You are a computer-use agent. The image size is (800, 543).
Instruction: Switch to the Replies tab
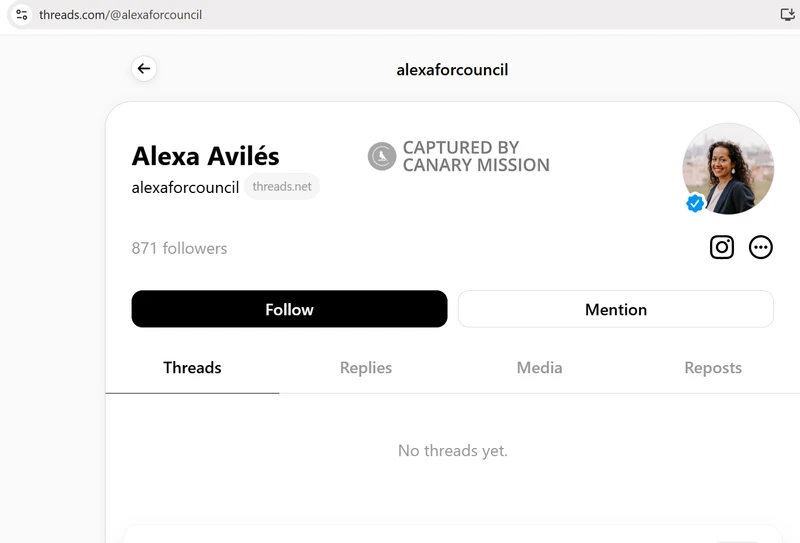pos(366,368)
